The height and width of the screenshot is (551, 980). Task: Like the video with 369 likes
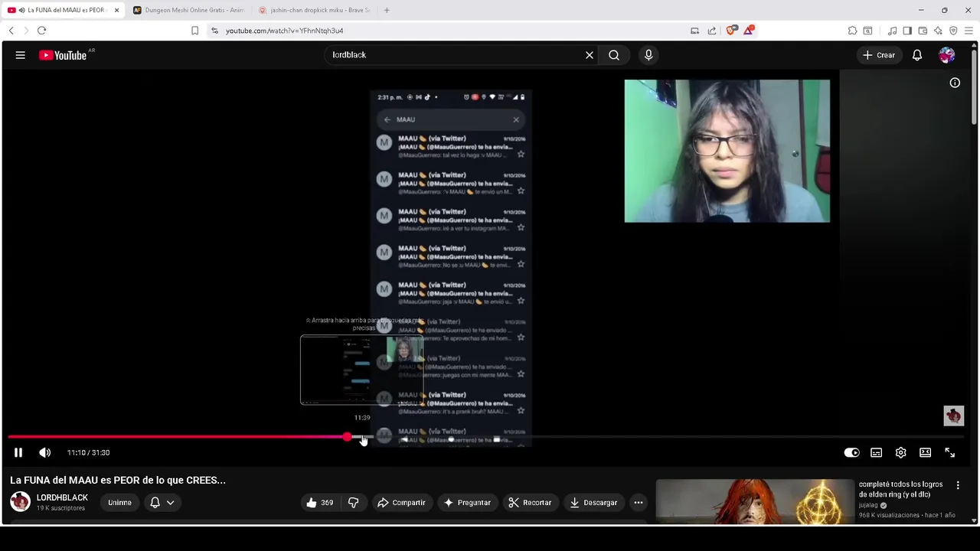pos(321,503)
